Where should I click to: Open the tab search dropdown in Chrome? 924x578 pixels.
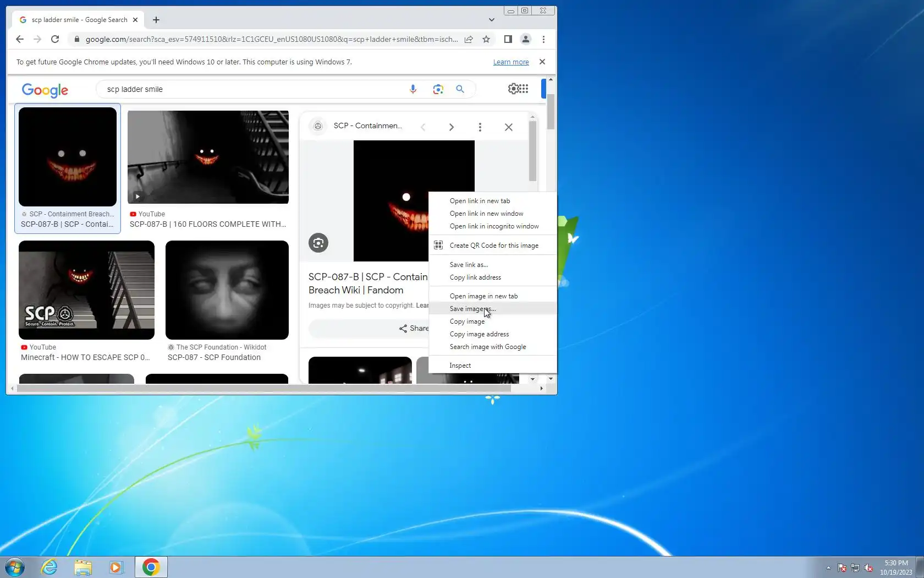click(492, 20)
